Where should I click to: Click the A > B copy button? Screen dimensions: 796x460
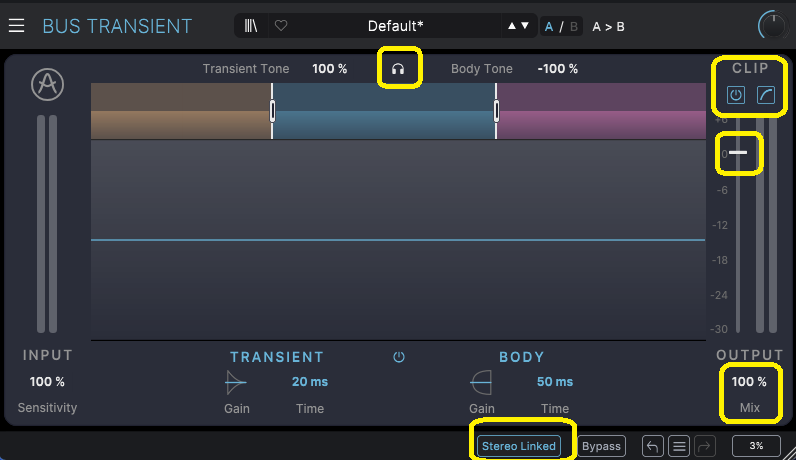[x=608, y=26]
